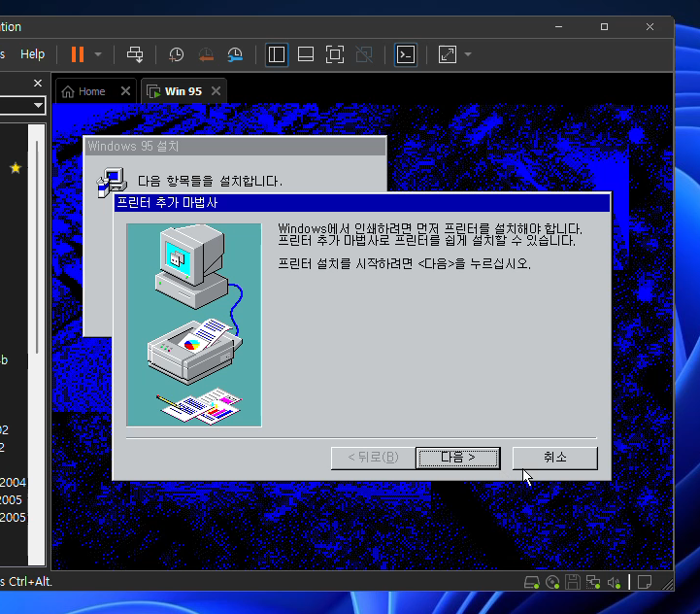Switch to the Home tab
Screen dimensions: 700x614
click(91, 91)
